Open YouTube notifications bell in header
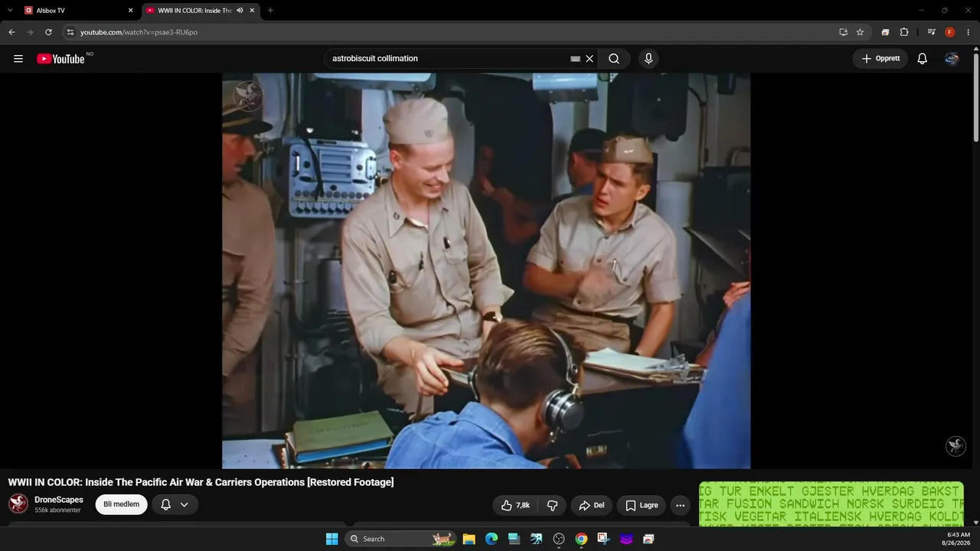 point(923,59)
